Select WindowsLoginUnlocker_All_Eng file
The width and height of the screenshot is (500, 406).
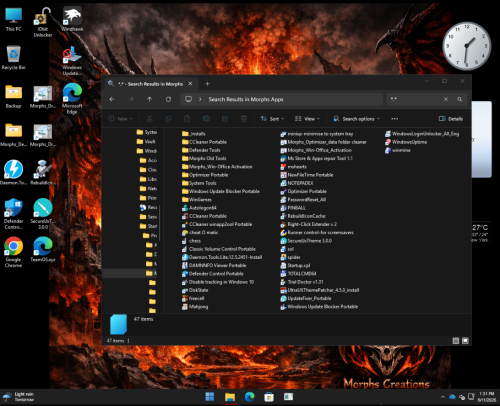(x=422, y=134)
